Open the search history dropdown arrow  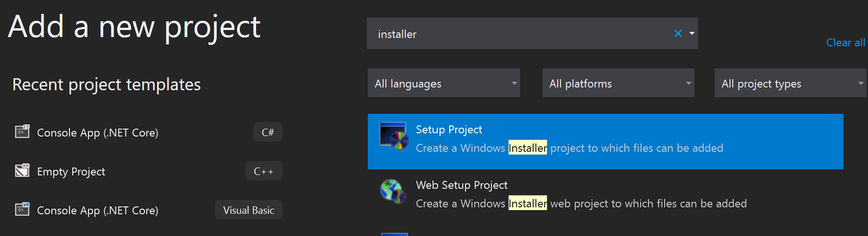(x=692, y=33)
